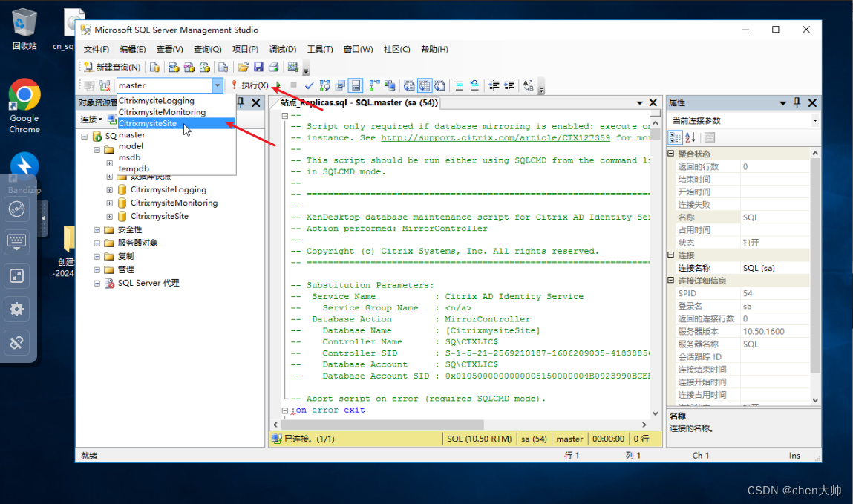Image resolution: width=853 pixels, height=504 pixels.
Task: Open the Activity Monitor icon
Action: point(293,67)
